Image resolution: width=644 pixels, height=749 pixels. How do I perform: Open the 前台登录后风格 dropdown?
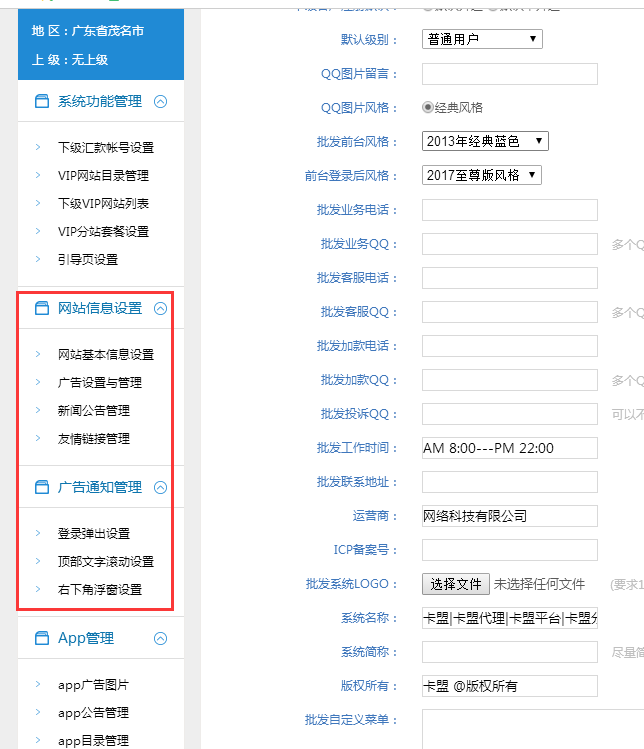(481, 175)
